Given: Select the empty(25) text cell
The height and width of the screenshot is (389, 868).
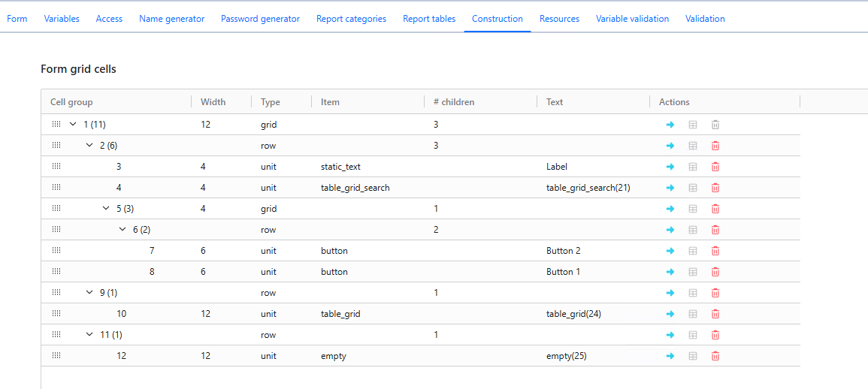Looking at the screenshot, I should pos(567,356).
